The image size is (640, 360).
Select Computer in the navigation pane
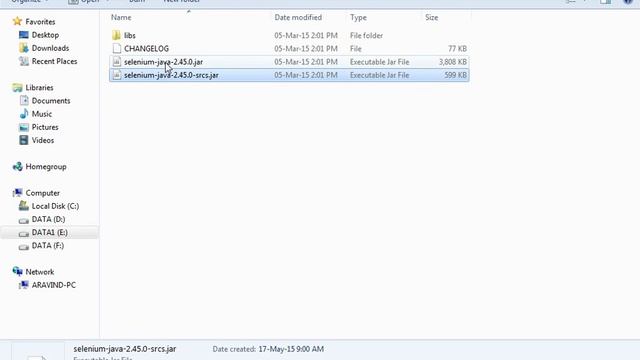tap(42, 193)
